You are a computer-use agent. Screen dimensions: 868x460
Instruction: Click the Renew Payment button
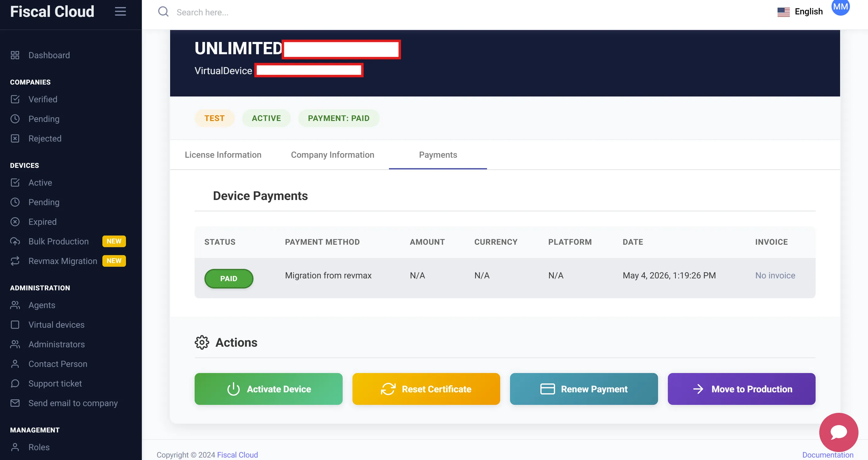click(584, 389)
